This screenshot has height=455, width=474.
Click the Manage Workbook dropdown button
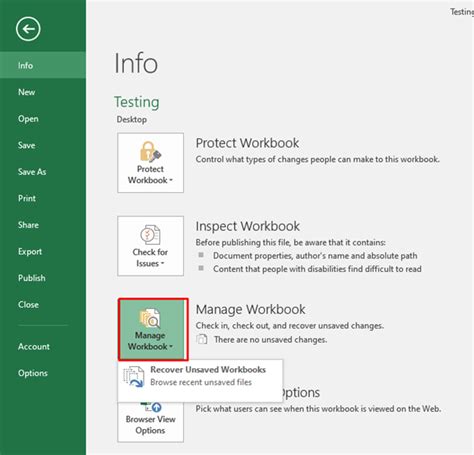(x=153, y=329)
